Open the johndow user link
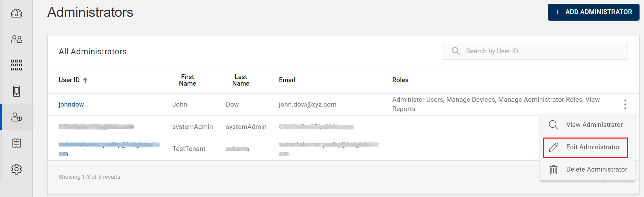The image size is (644, 197). 71,105
